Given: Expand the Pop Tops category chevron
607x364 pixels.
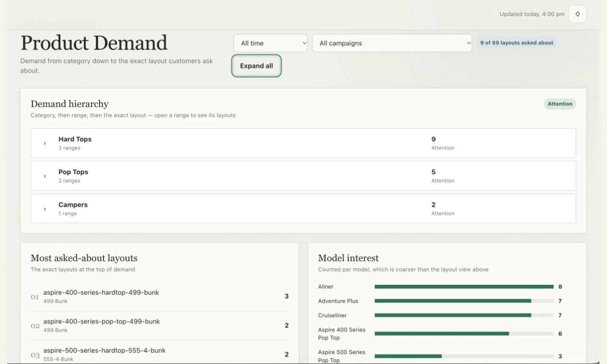Looking at the screenshot, I should click(x=45, y=176).
